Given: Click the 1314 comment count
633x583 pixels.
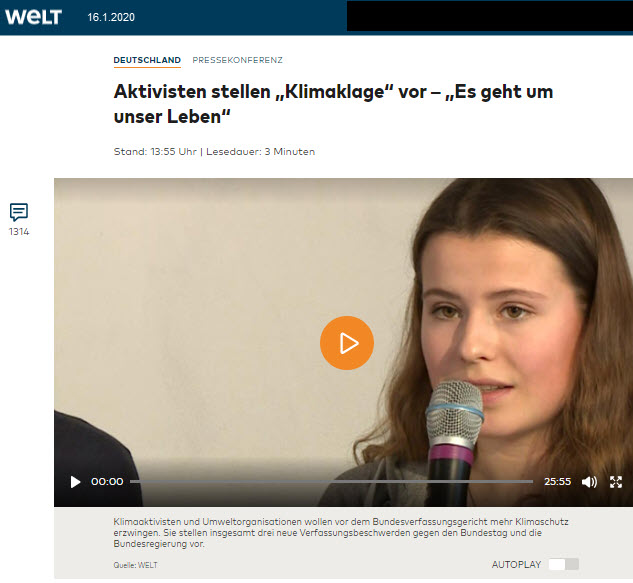Looking at the screenshot, I should point(19,232).
